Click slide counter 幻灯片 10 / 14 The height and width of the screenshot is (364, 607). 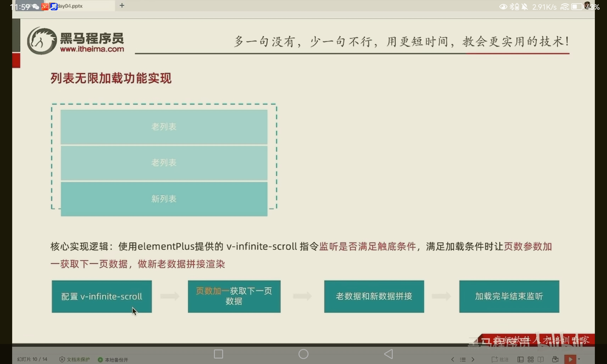tap(32, 359)
